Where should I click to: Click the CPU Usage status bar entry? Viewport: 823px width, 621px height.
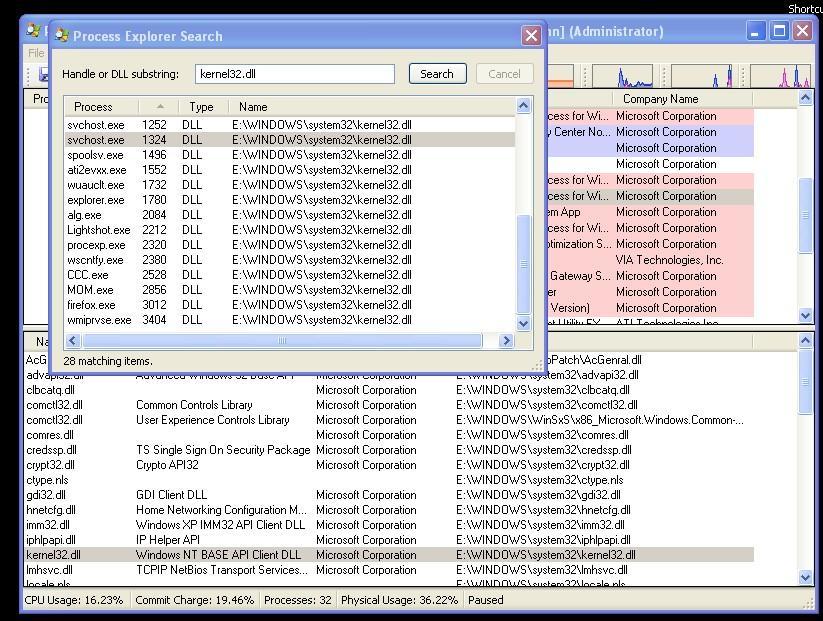coord(74,600)
